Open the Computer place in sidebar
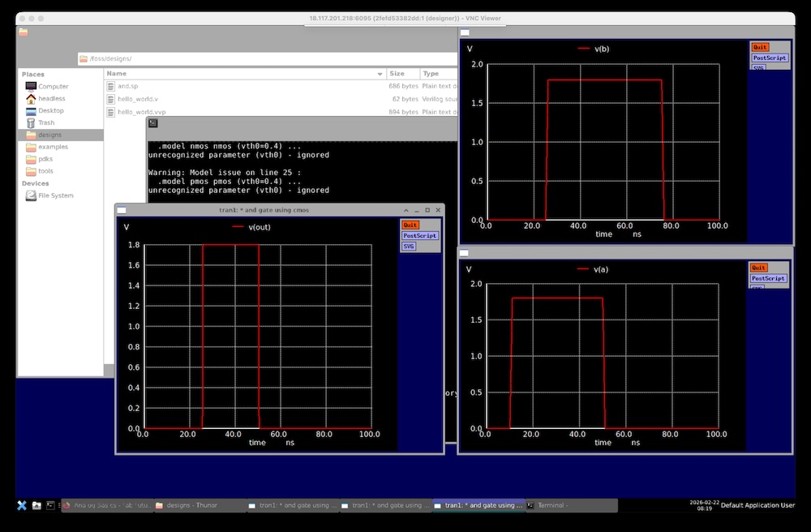Image resolution: width=811 pixels, height=532 pixels. pos(53,86)
